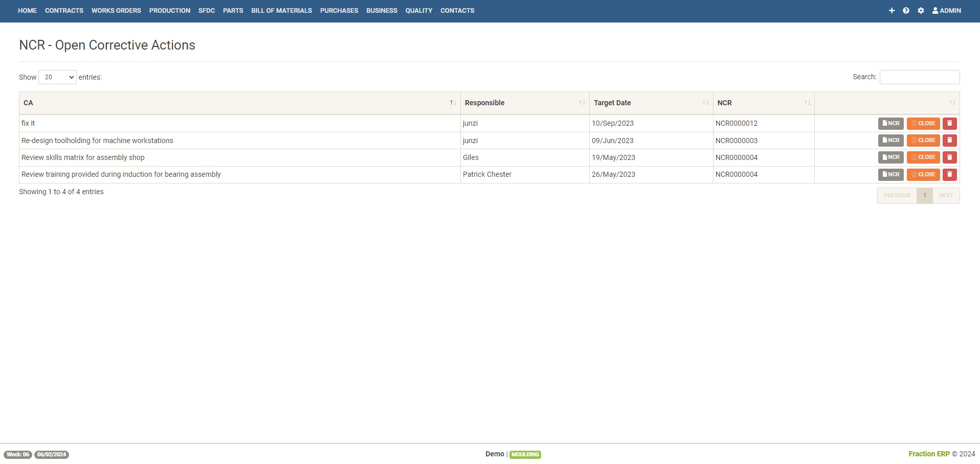This screenshot has width=980, height=464.
Task: Open NCR for the 'fix it' row
Action: tap(890, 124)
